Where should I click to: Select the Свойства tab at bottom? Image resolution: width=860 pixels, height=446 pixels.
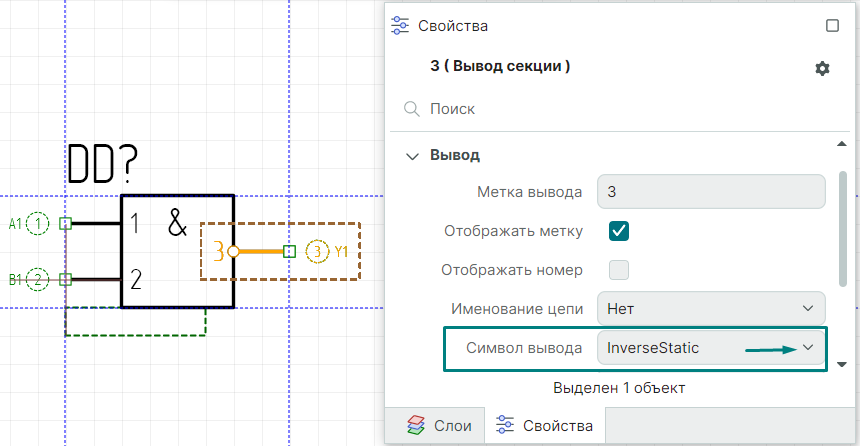545,426
